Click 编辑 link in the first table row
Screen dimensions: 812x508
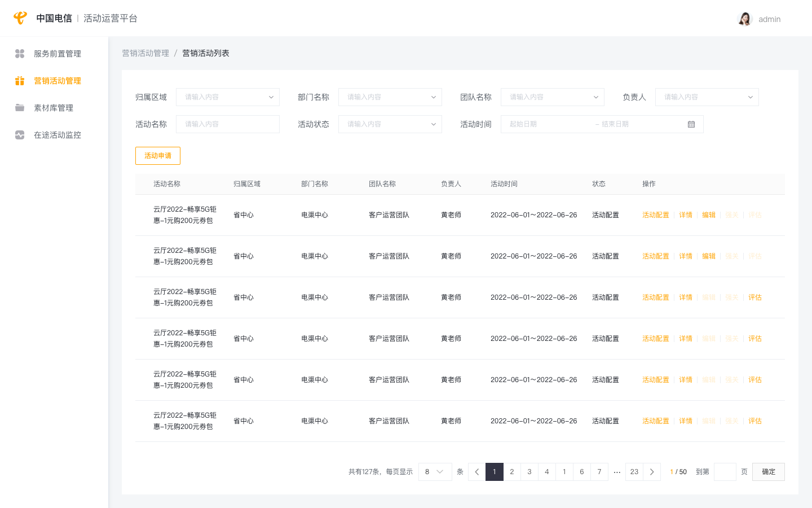click(709, 215)
